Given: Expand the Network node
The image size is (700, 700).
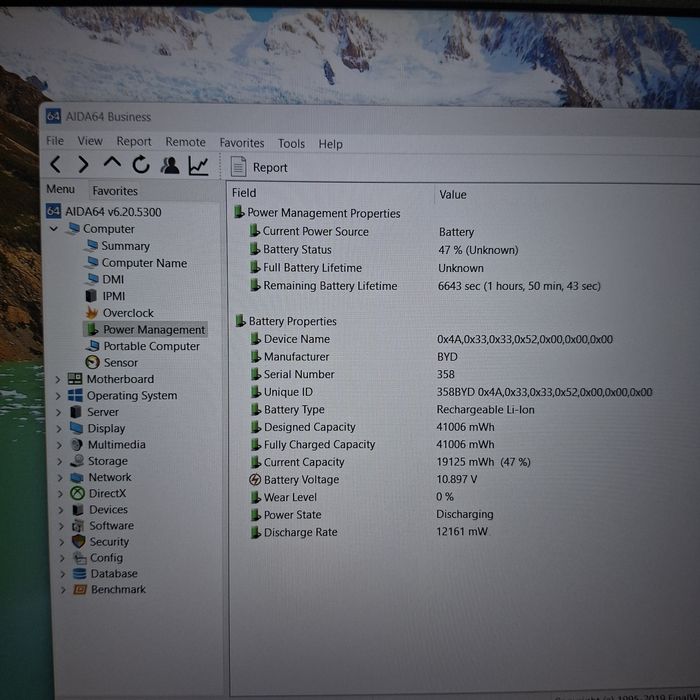Looking at the screenshot, I should coord(60,478).
